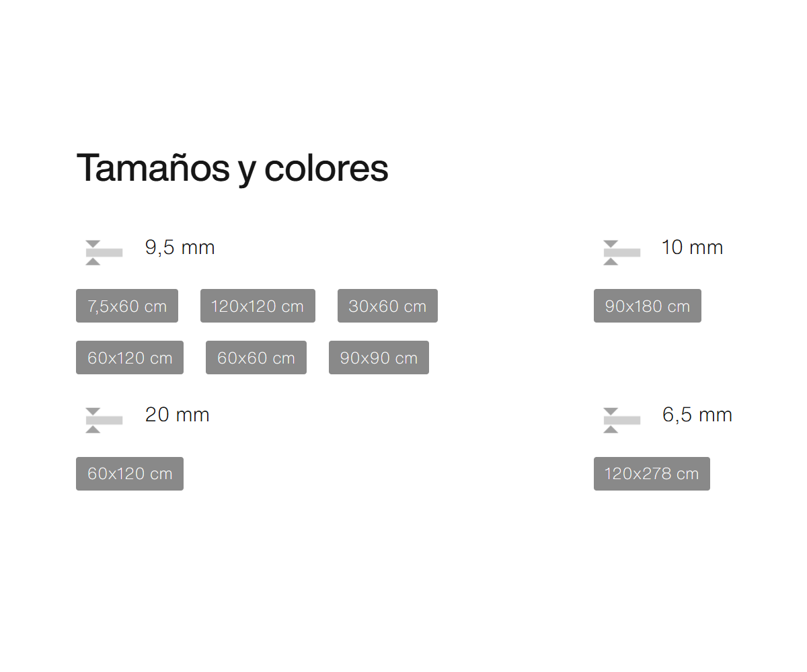Select the 7,5x60 cm size
This screenshot has height=672, width=807.
click(x=127, y=306)
